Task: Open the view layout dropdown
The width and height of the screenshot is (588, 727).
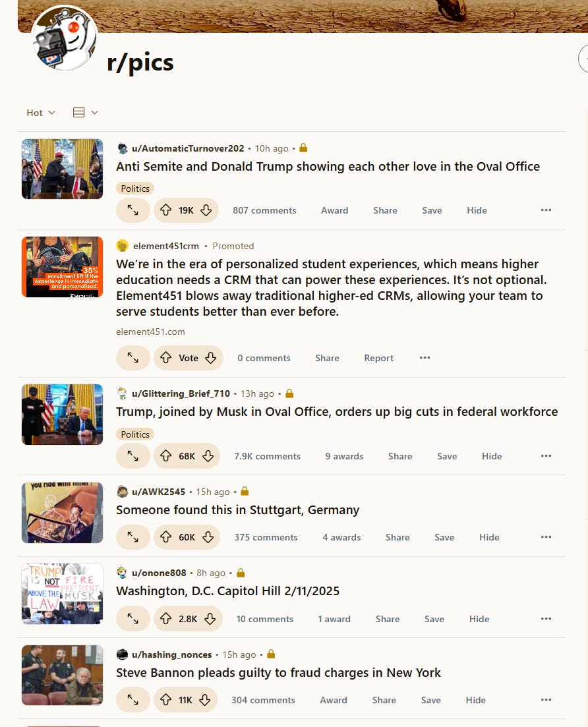Action: (86, 113)
